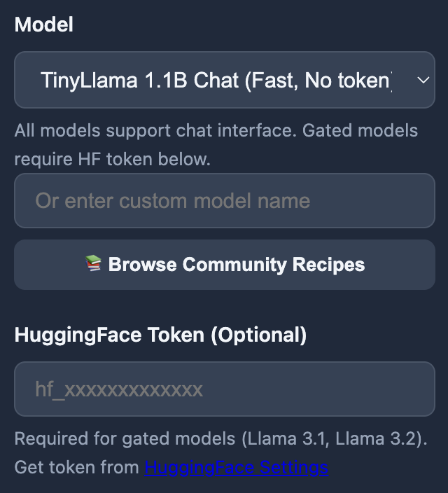448x493 pixels.
Task: Open the HuggingFace Settings link
Action: coord(236,467)
